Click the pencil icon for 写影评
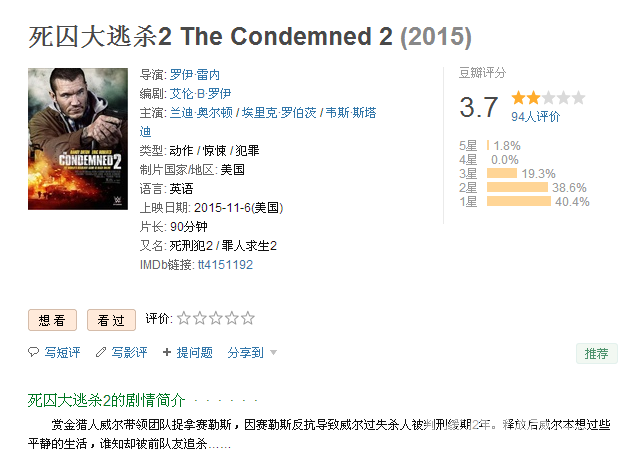This screenshot has width=634, height=475. coord(101,352)
